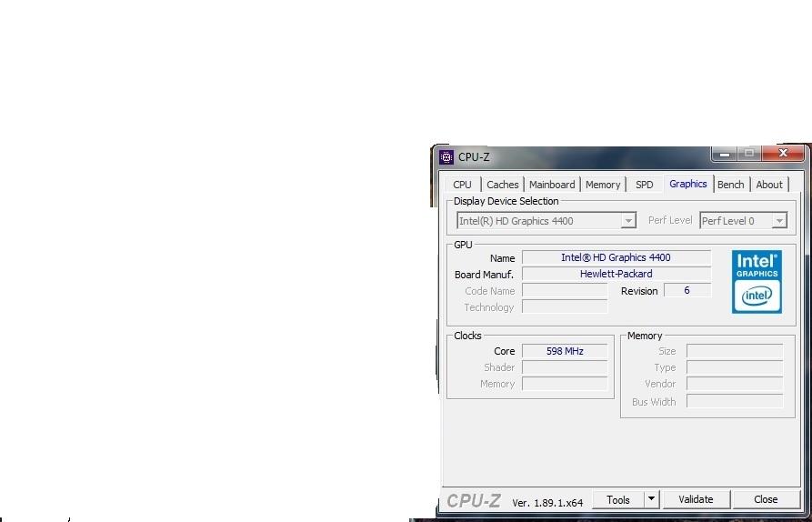Select the Mainboard tab

coord(552,185)
